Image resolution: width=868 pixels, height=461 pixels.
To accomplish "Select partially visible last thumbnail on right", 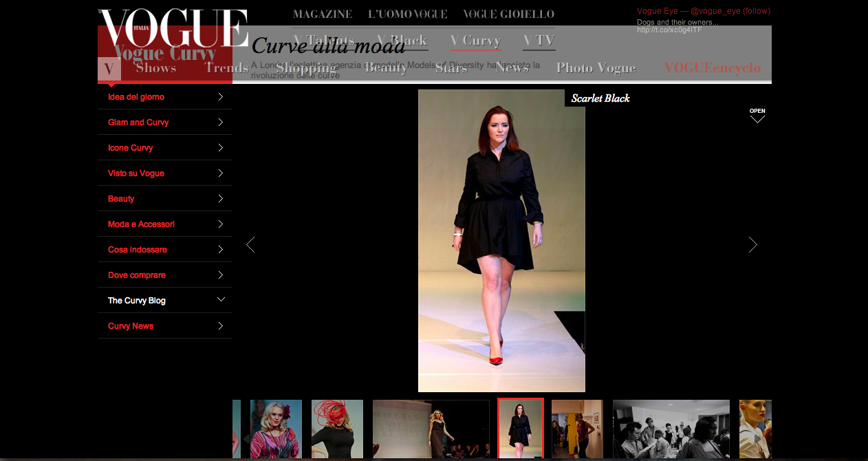I will [755, 429].
